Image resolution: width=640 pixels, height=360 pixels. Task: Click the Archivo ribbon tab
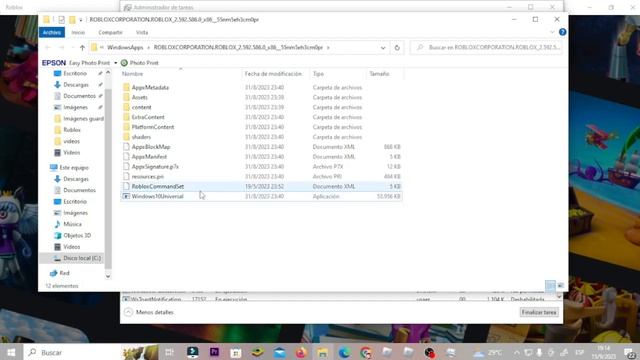[52, 32]
